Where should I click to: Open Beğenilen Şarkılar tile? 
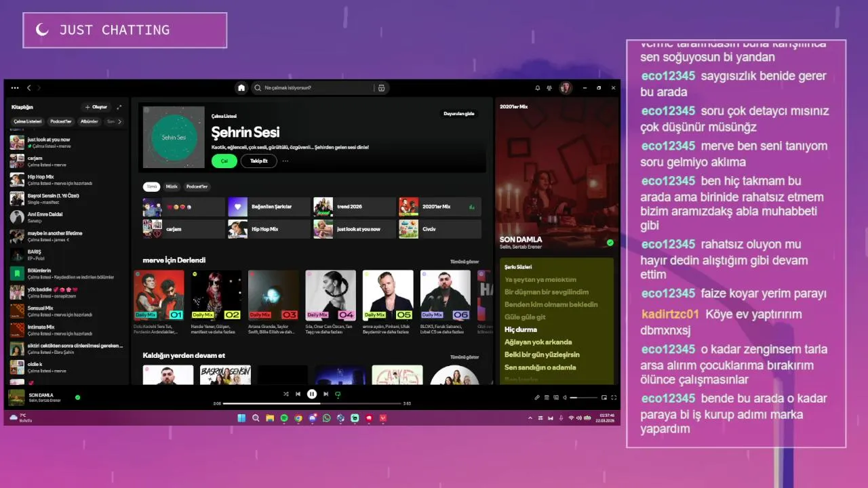[x=269, y=207]
